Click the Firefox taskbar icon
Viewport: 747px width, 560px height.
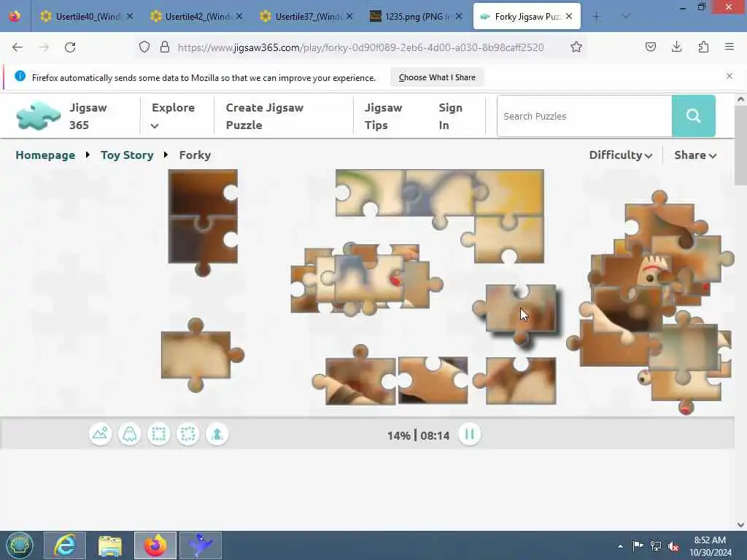pos(155,545)
